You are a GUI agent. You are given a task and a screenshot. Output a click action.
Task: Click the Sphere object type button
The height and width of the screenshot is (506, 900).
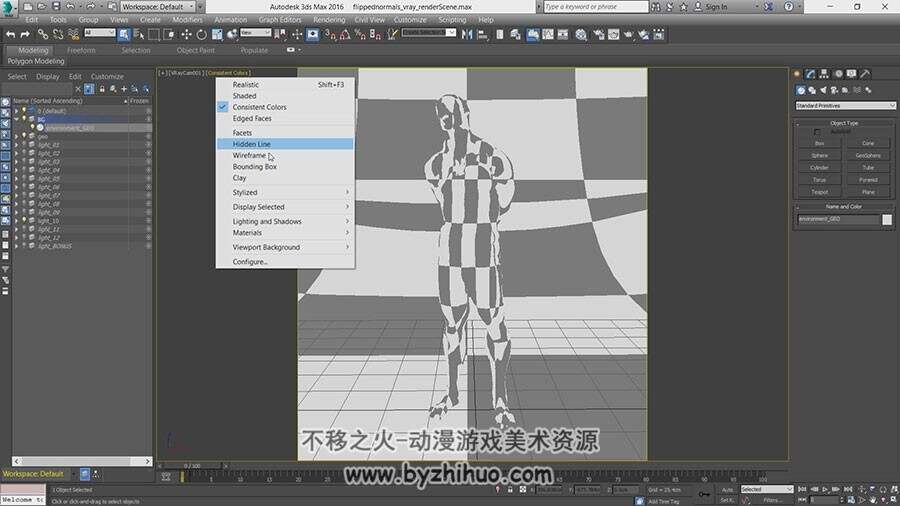tap(820, 155)
